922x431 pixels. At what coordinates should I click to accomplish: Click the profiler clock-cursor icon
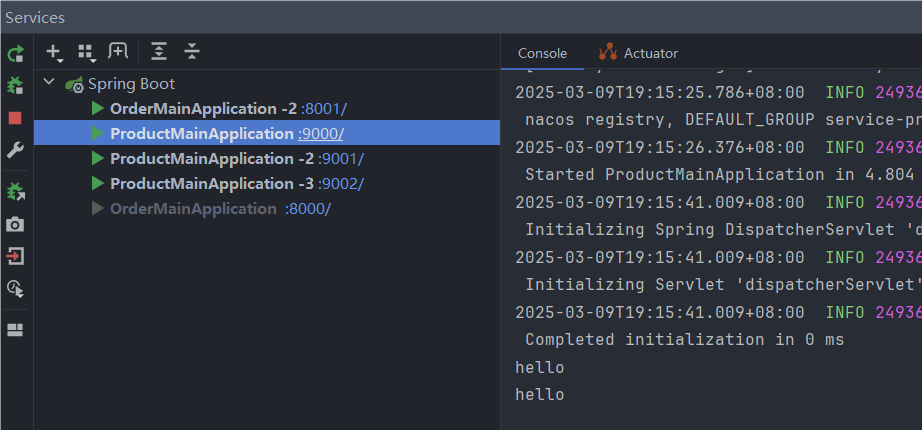point(15,288)
